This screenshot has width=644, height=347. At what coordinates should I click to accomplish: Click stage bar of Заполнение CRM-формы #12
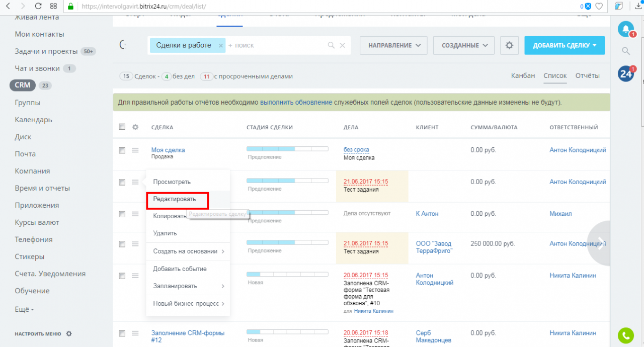point(287,332)
